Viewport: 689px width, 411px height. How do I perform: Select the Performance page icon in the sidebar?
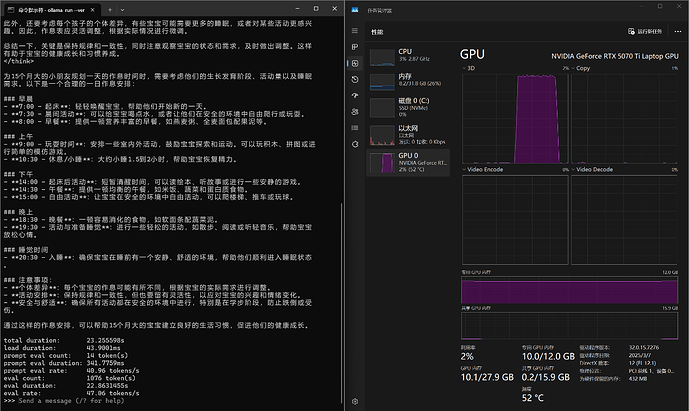point(355,62)
